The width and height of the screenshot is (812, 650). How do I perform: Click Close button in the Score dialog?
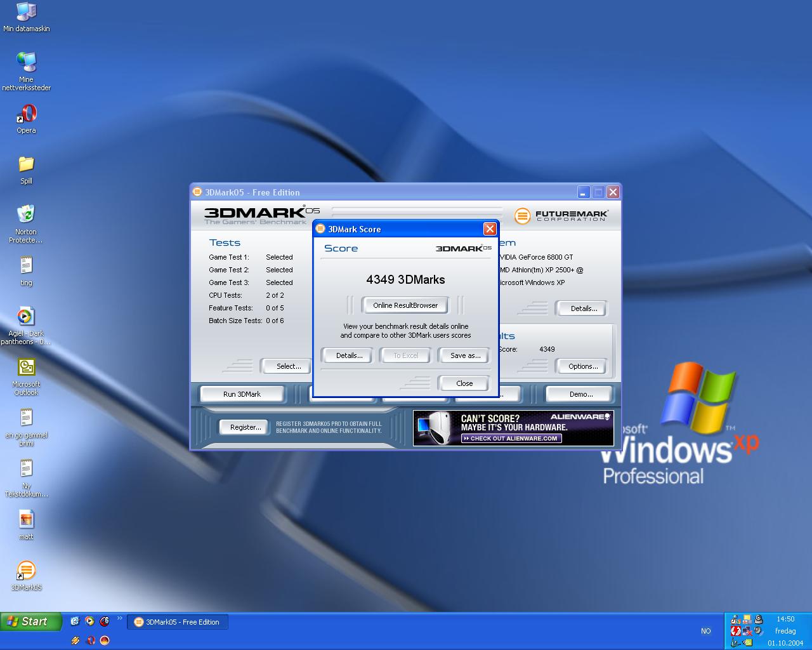pyautogui.click(x=464, y=383)
